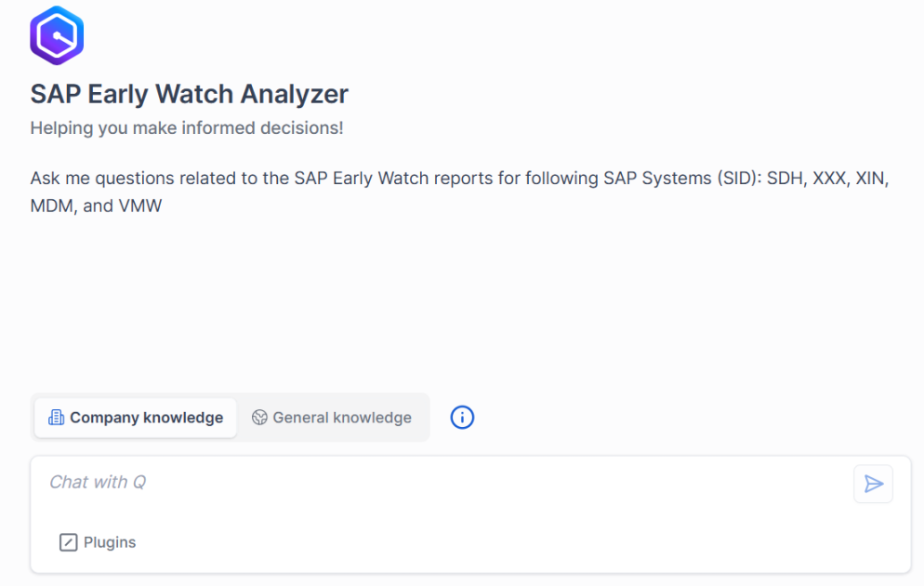Screen dimensions: 924x586
Task: Select the send message arrow in chat box
Action: point(872,484)
